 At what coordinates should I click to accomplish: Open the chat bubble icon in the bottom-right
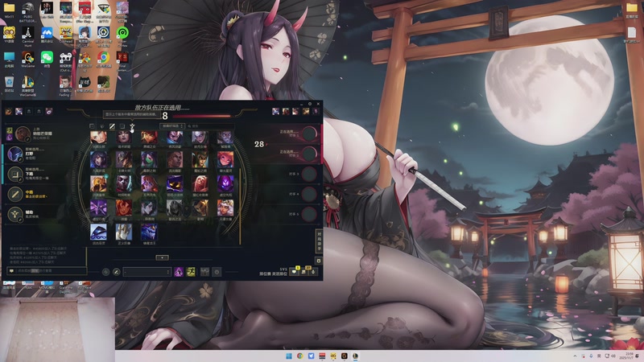tap(294, 272)
